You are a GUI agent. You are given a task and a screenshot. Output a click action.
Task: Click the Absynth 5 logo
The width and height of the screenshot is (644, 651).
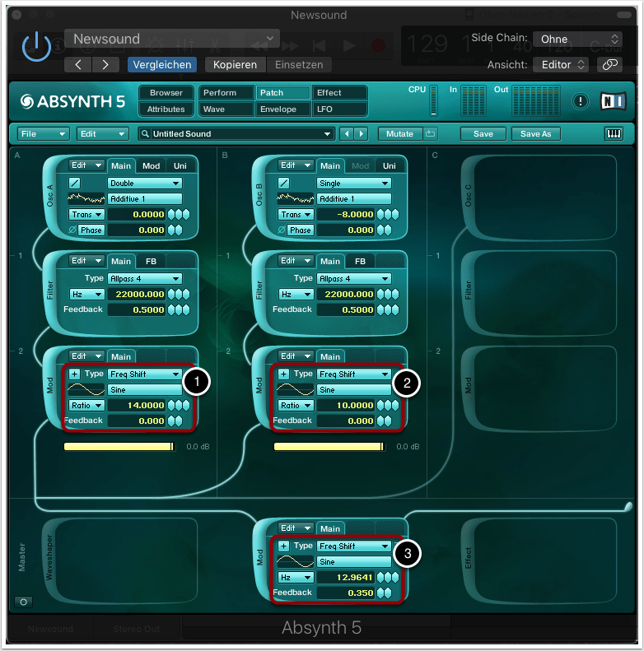tap(72, 101)
